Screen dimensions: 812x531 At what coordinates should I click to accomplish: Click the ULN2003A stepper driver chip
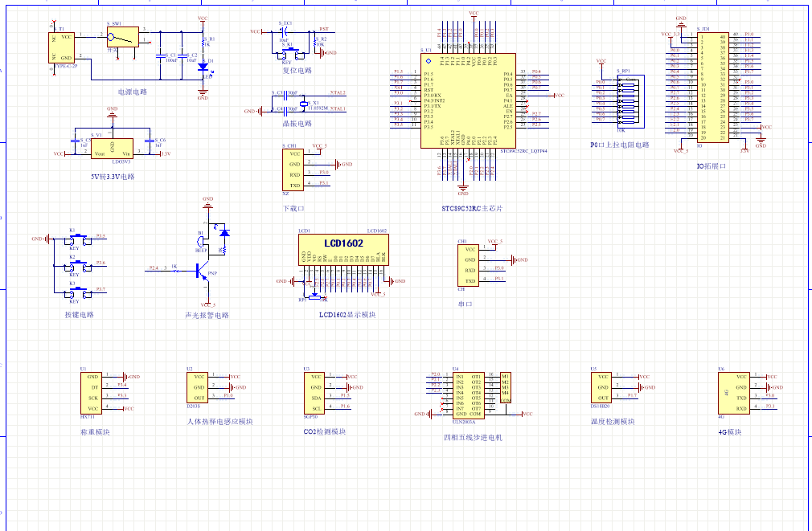467,395
